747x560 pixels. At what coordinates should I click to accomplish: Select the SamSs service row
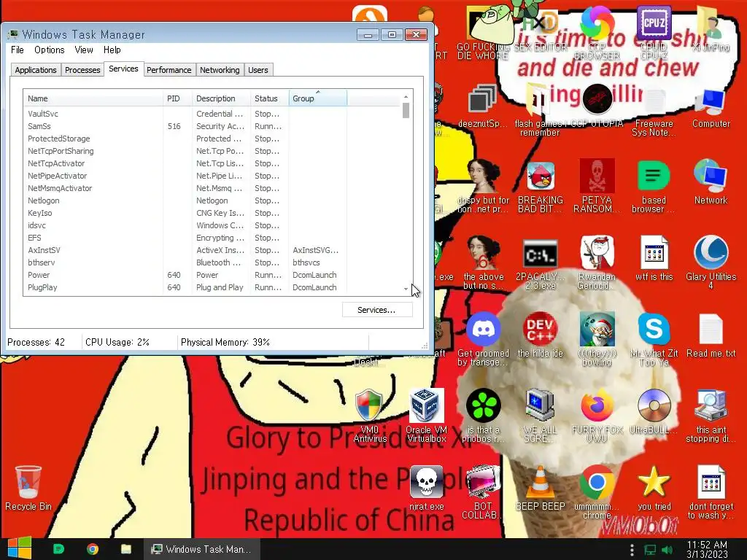(185, 126)
